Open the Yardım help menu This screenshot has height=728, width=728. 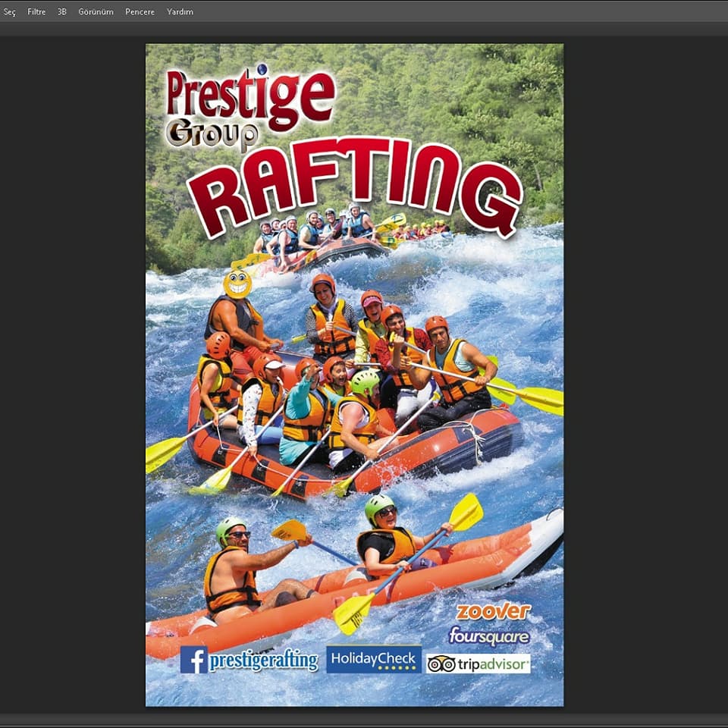coord(180,12)
